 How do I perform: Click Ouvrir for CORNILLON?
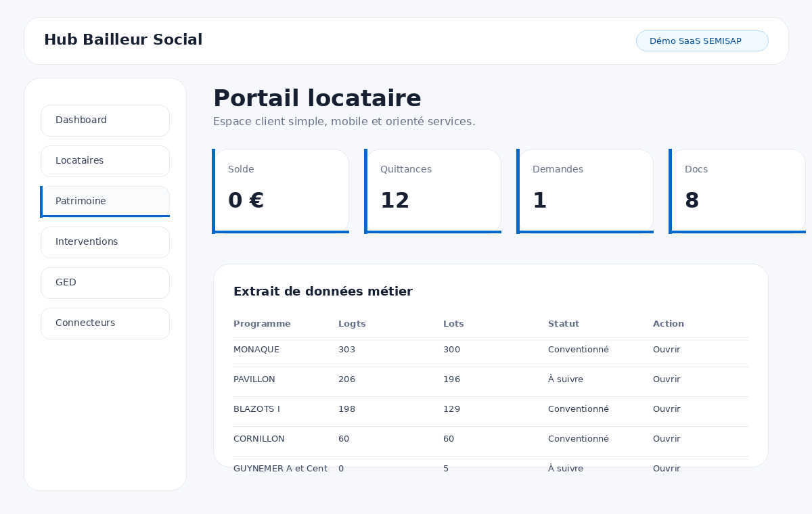pos(667,439)
